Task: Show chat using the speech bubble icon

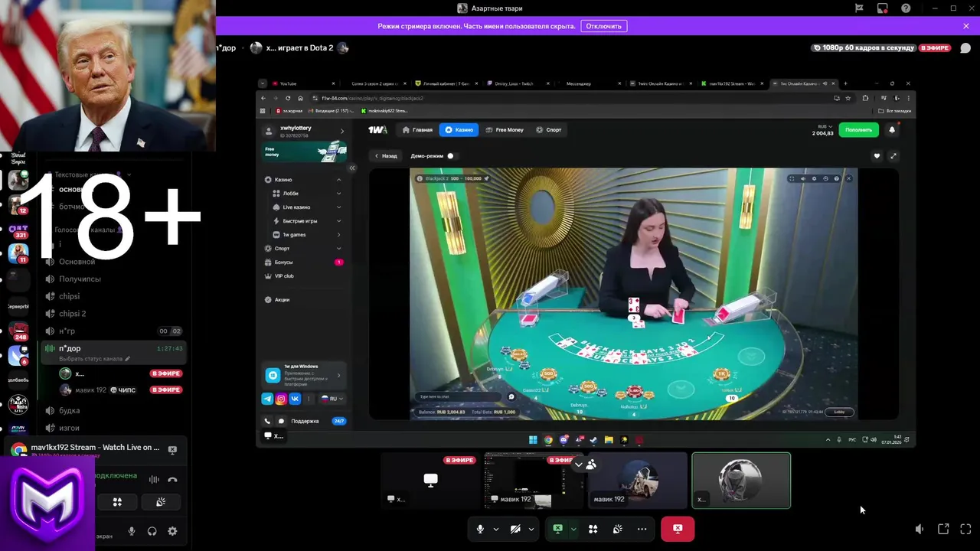Action: (x=965, y=48)
